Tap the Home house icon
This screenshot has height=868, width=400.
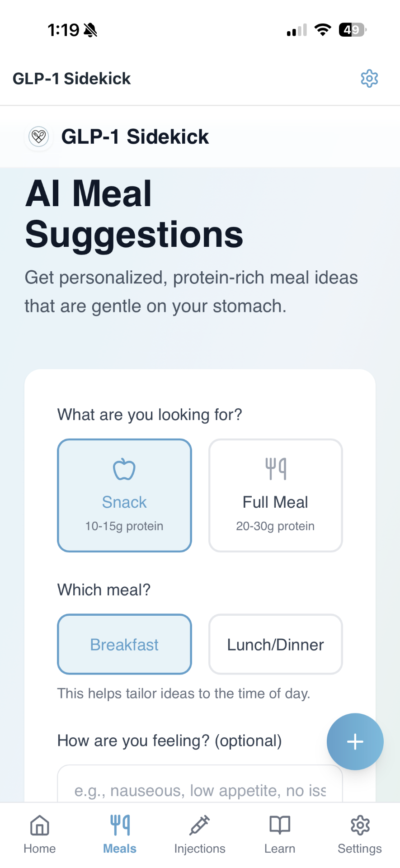40,826
